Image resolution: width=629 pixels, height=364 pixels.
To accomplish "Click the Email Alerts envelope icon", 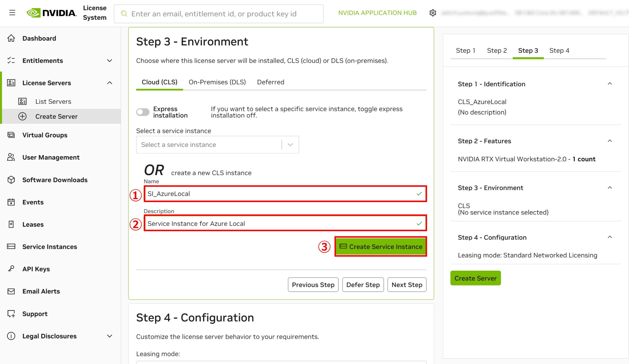I will pos(11,291).
